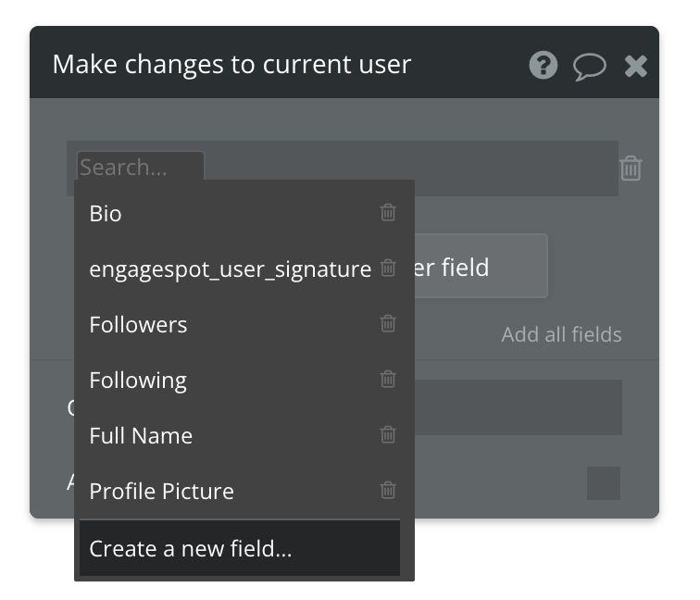Click the partially hidden change another field button

[x=481, y=266]
